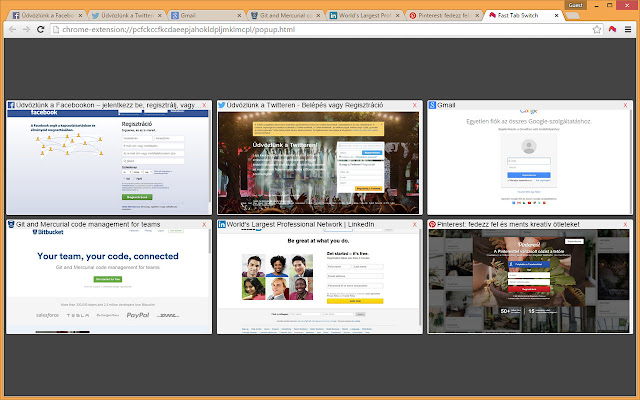640x400 pixels.
Task: Select the Pinterest page thumbnail
Action: (x=529, y=281)
